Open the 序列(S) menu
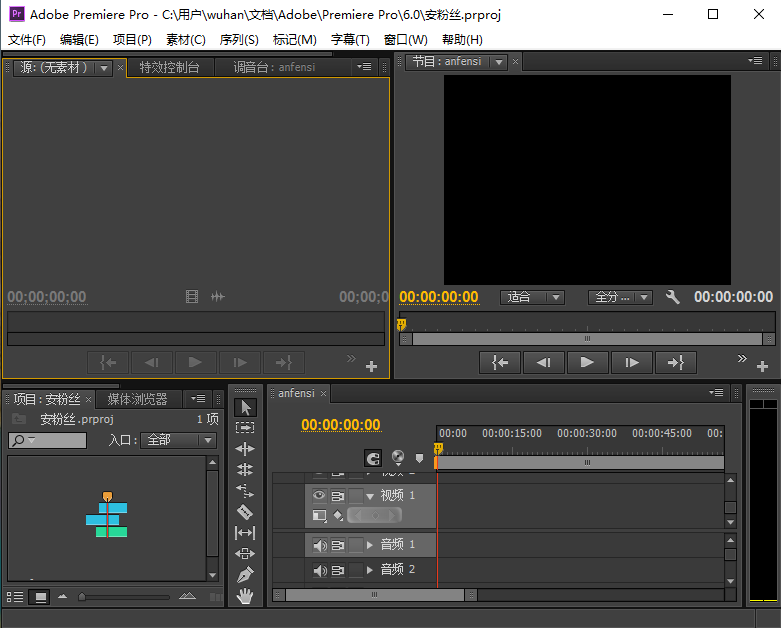 click(x=239, y=39)
